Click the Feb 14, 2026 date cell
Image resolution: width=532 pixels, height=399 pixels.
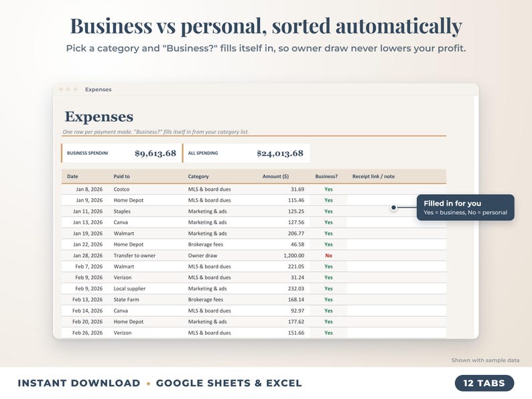(87, 311)
